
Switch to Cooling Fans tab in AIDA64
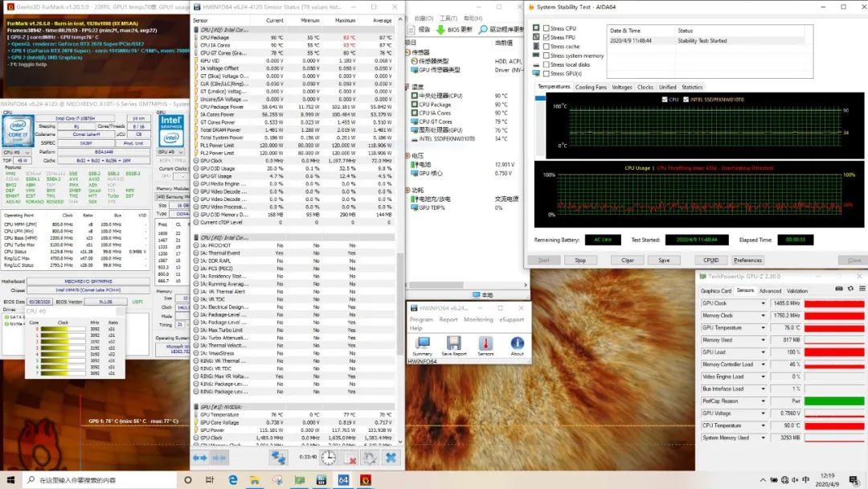click(591, 87)
